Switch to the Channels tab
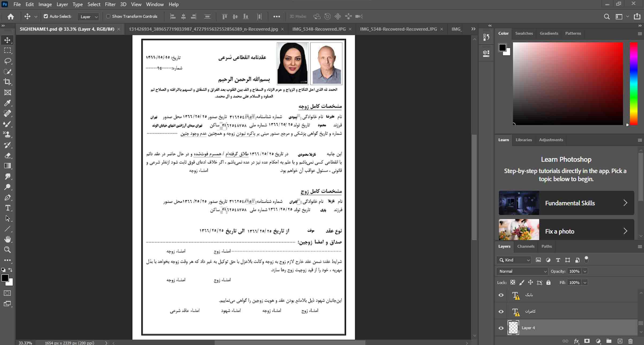The width and height of the screenshot is (644, 345). pos(526,246)
